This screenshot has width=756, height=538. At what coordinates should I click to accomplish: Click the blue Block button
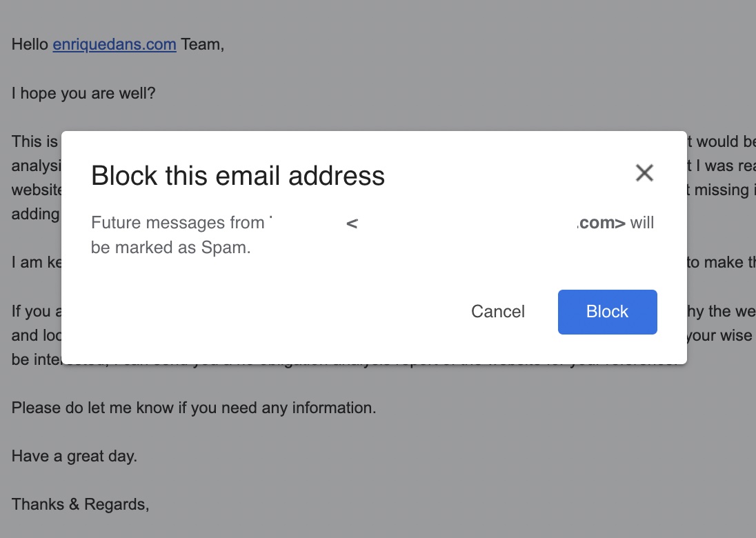607,312
